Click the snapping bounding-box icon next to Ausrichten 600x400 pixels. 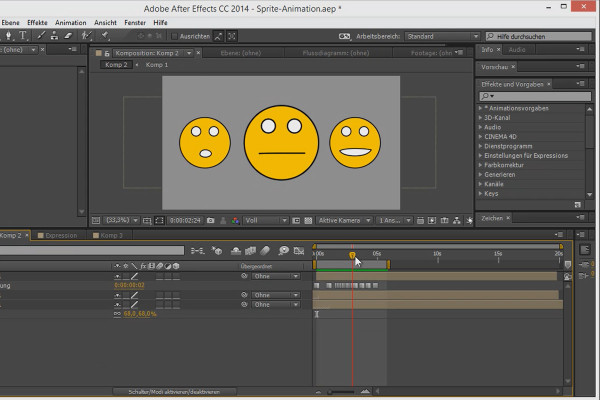pos(232,36)
